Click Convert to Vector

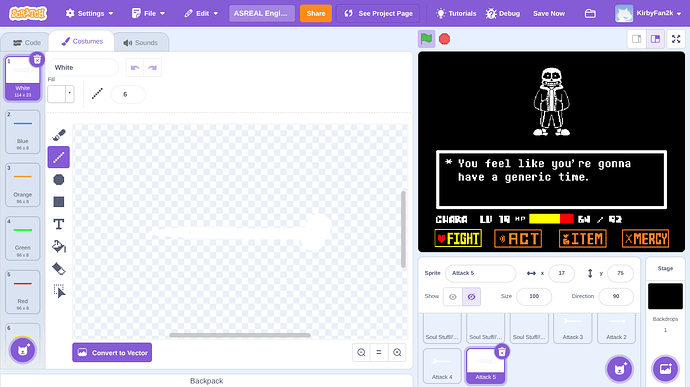pyautogui.click(x=112, y=353)
